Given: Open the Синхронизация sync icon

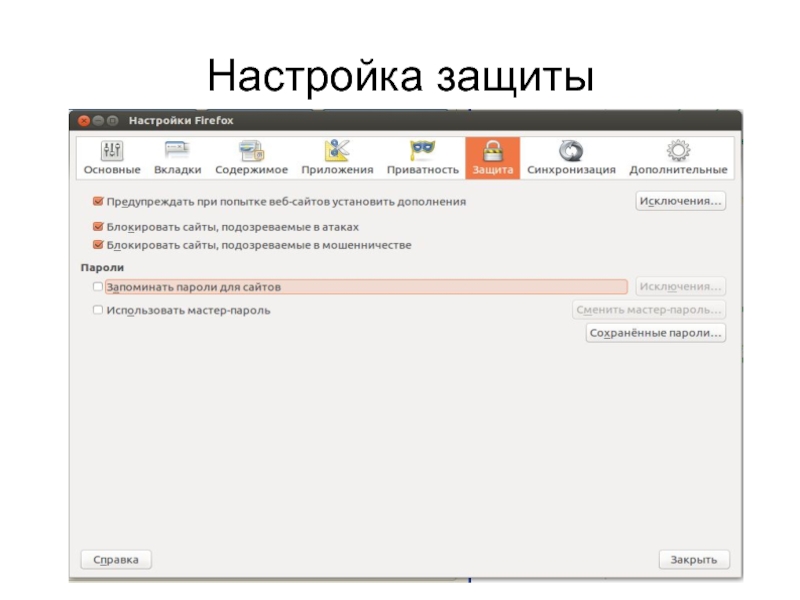Looking at the screenshot, I should [x=571, y=151].
